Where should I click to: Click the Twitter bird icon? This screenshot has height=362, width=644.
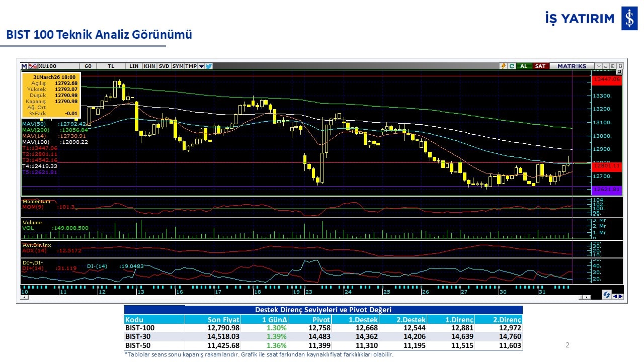tap(208, 66)
